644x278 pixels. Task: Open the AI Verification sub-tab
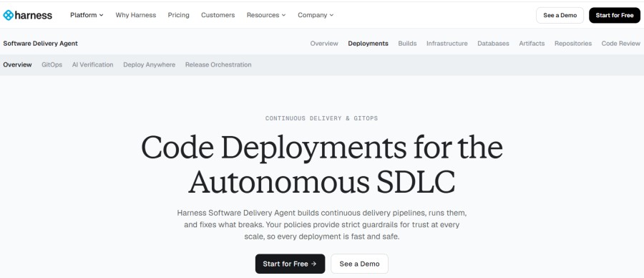click(x=92, y=64)
